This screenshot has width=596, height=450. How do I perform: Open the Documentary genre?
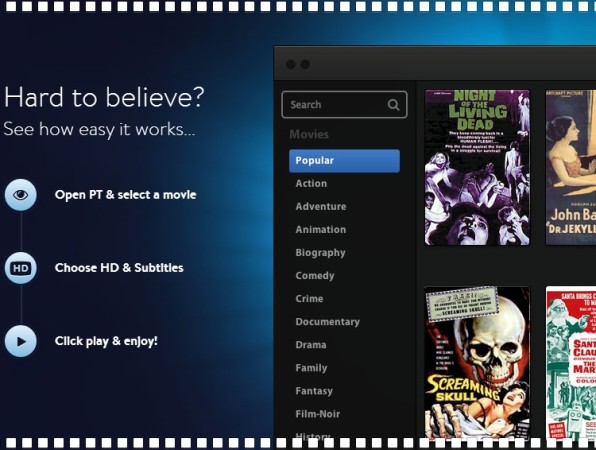(328, 322)
